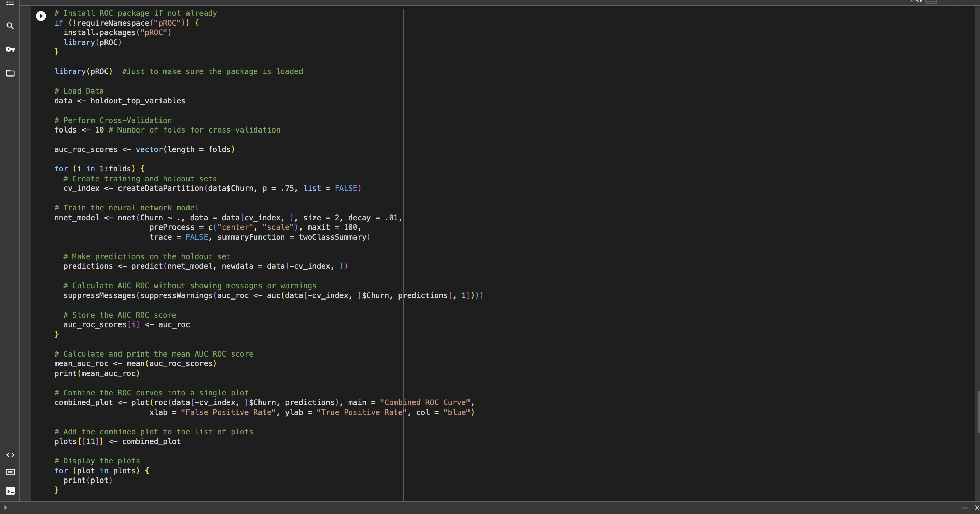
Task: Launch a terminal from the sidebar
Action: [10, 491]
